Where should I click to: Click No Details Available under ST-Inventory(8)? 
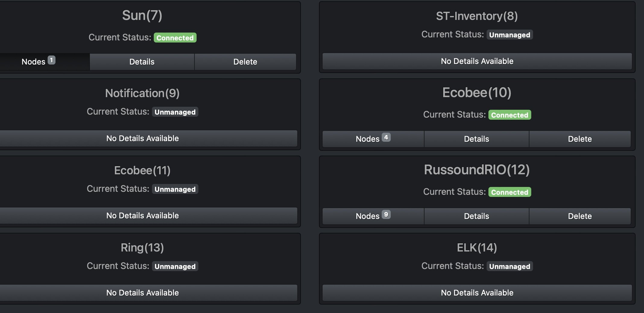tap(477, 61)
